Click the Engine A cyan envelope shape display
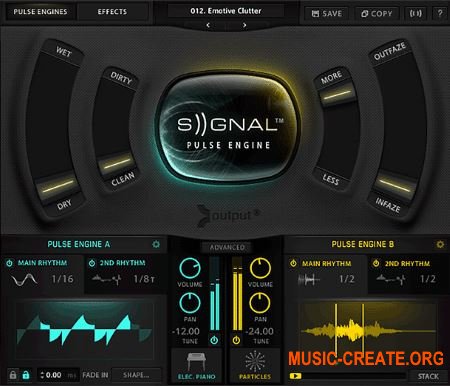 click(x=85, y=330)
